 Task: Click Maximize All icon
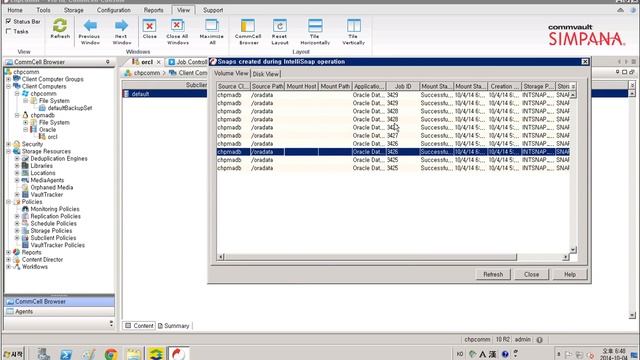click(211, 26)
